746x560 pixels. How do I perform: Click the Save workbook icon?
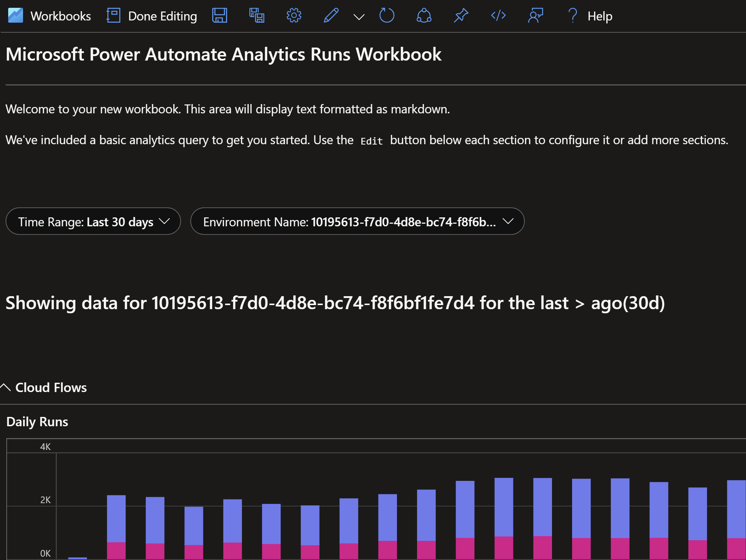(219, 16)
